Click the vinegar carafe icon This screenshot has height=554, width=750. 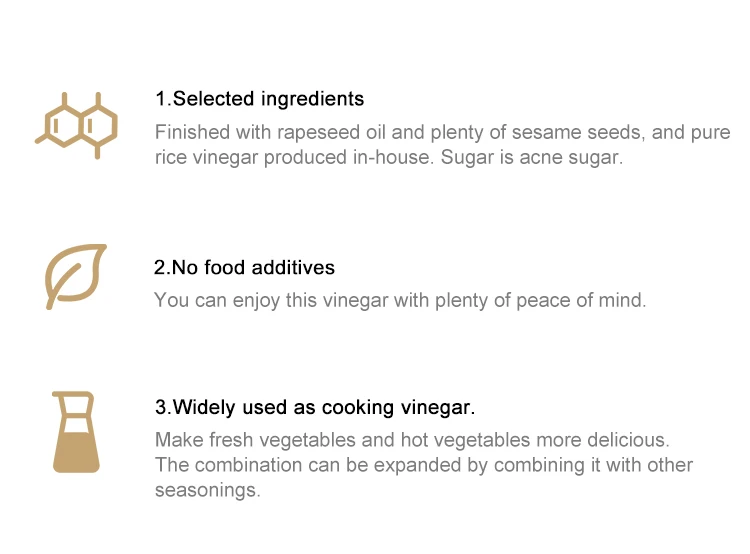75,432
